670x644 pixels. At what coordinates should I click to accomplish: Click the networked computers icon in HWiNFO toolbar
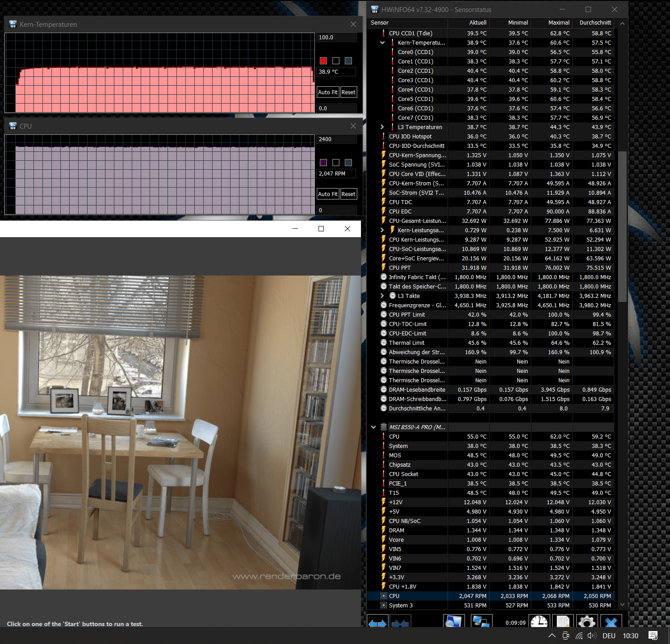pyautogui.click(x=481, y=622)
